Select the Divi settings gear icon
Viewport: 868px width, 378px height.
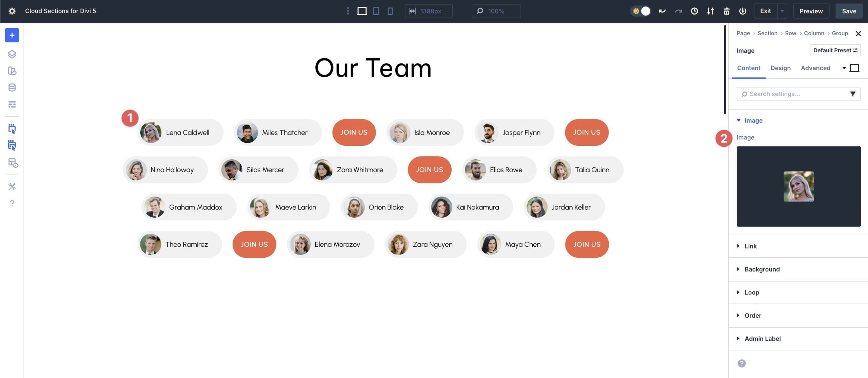[12, 11]
